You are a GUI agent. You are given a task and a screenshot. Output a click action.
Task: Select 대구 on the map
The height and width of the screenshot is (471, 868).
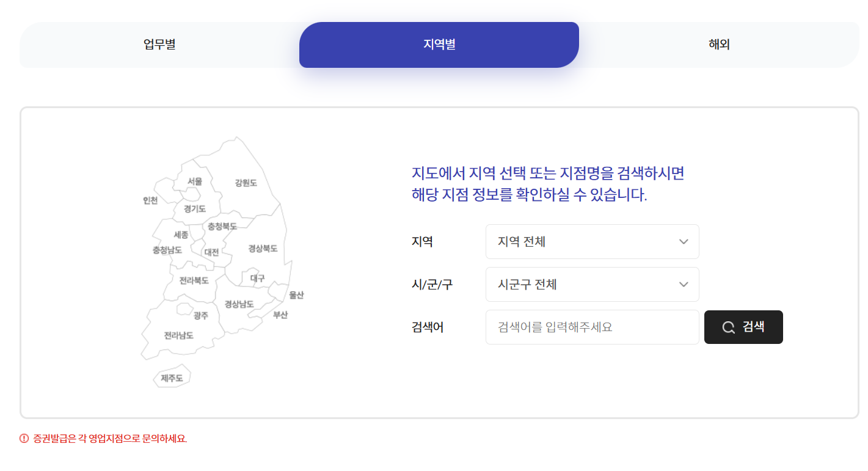coord(259,276)
